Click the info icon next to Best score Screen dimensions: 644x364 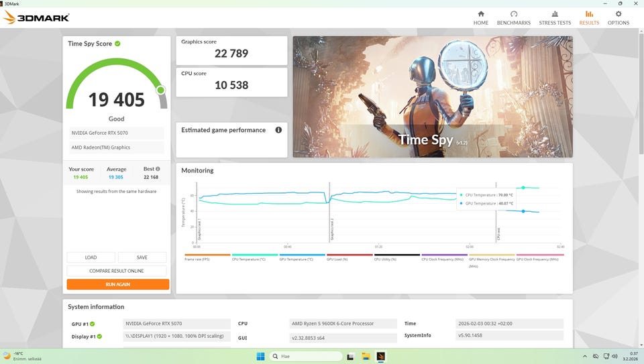[x=158, y=169]
